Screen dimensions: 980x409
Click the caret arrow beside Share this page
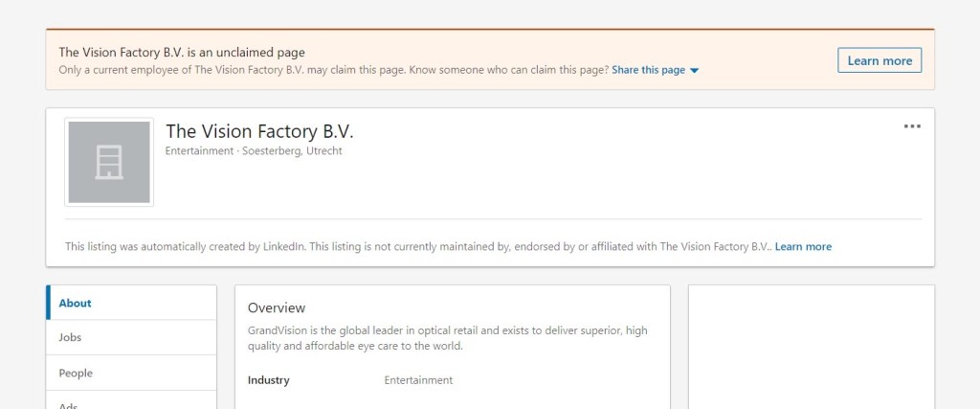pos(695,71)
